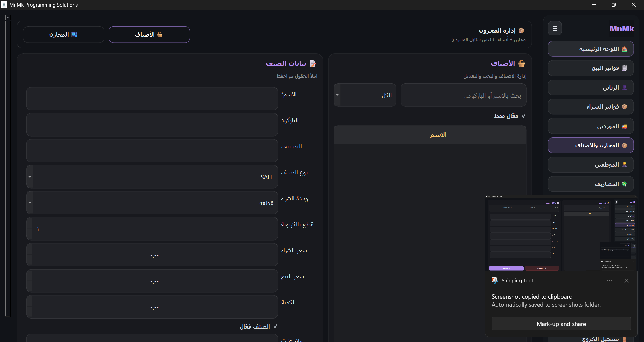Click the Snipping Tool screenshot preview thumbnail
Viewport: 644px width, 342px height.
pyautogui.click(x=561, y=233)
